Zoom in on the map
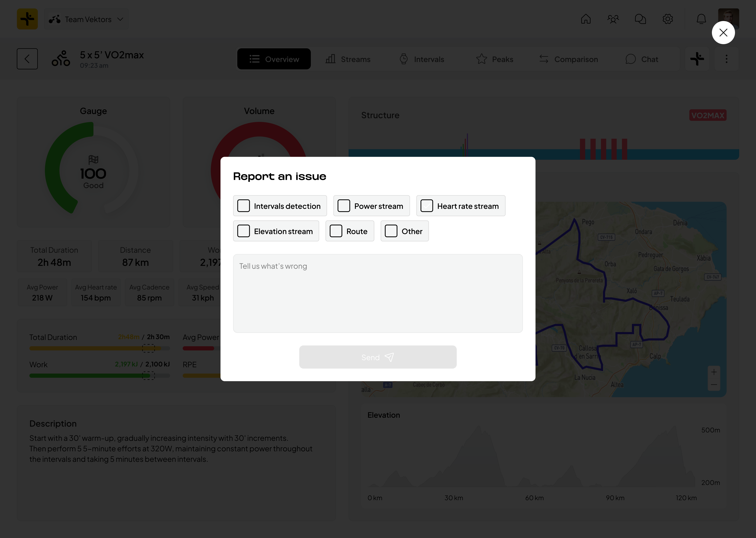Screen dimensions: 756x538 (x=714, y=372)
